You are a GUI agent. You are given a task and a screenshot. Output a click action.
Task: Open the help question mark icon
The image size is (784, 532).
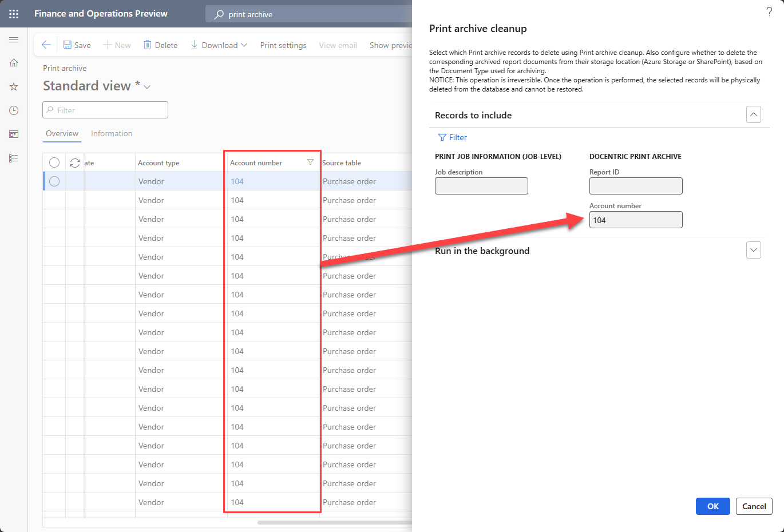(x=769, y=12)
